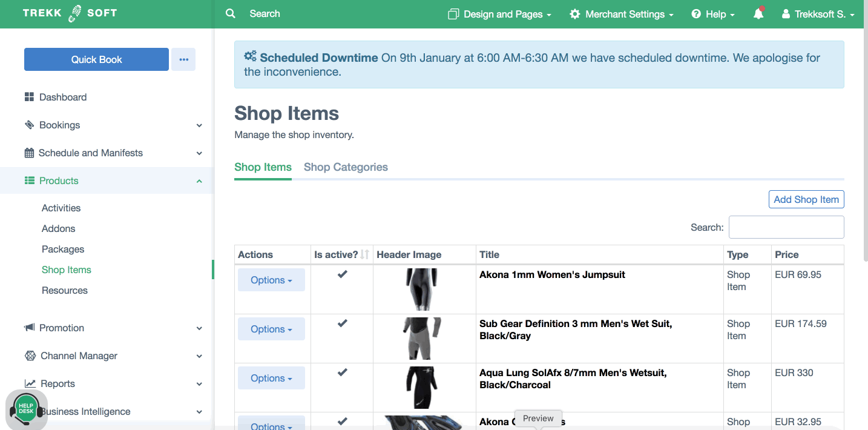Sort by Is active column arrows
Viewport: 868px width, 430px height.
[x=364, y=255]
